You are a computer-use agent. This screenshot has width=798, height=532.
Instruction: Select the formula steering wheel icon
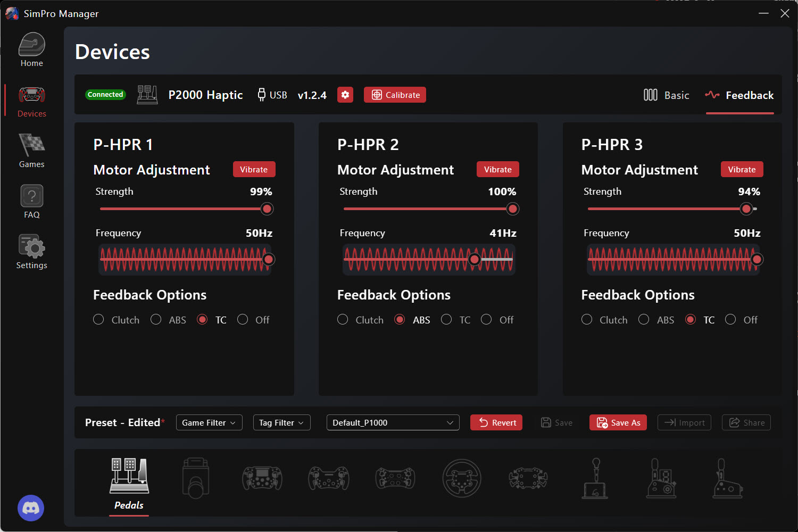[x=262, y=478]
